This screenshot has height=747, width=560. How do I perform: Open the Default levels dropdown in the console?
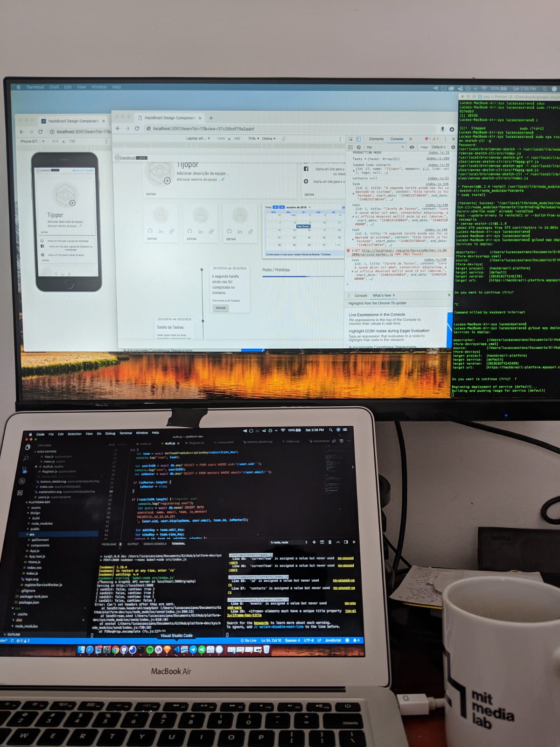coord(439,147)
